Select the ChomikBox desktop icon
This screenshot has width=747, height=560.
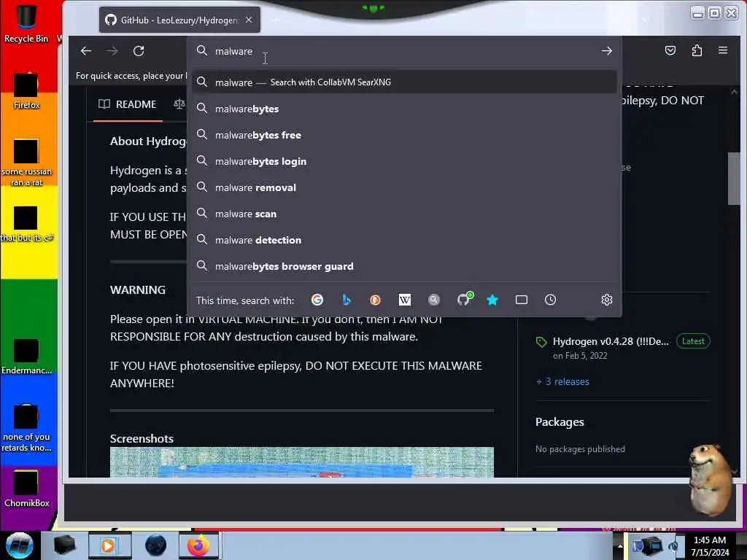[26, 488]
